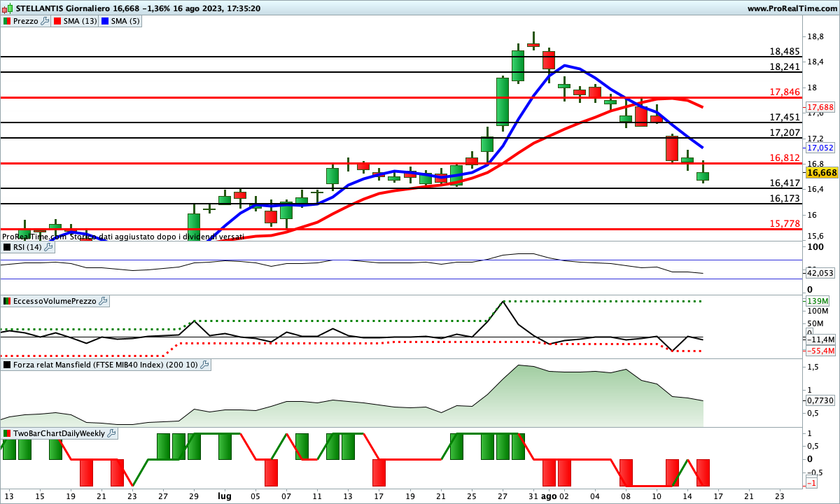Viewport: 840px width, 504px height.
Task: Click the red SMA (13) color swatch
Action: [x=57, y=21]
